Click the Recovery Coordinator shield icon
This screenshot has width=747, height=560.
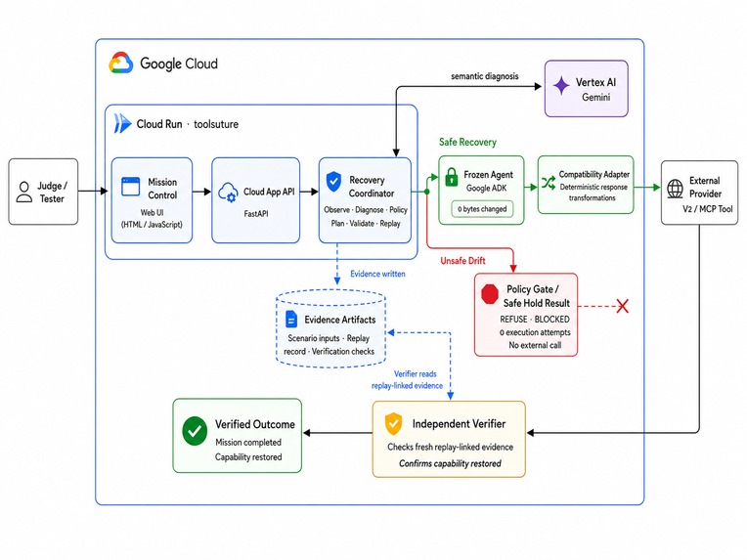pos(333,182)
